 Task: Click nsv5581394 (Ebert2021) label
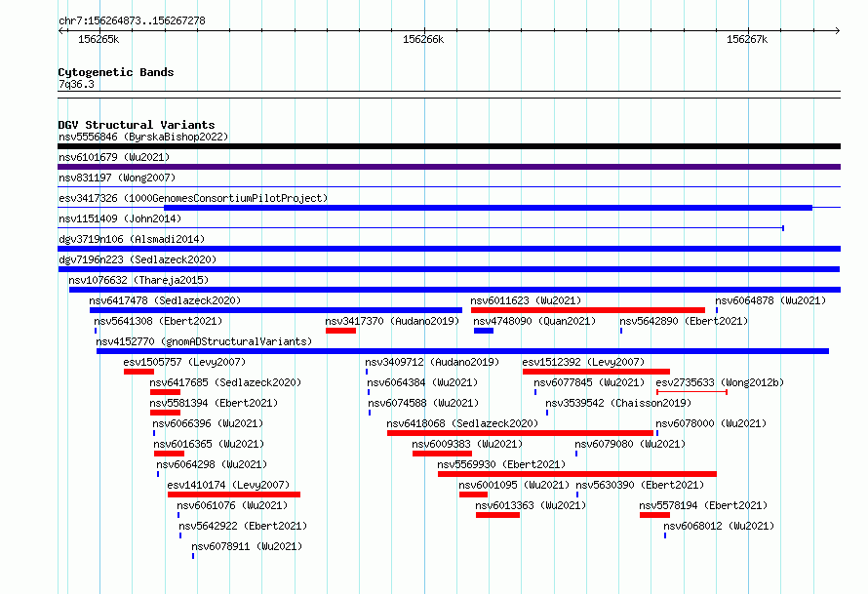pos(214,403)
